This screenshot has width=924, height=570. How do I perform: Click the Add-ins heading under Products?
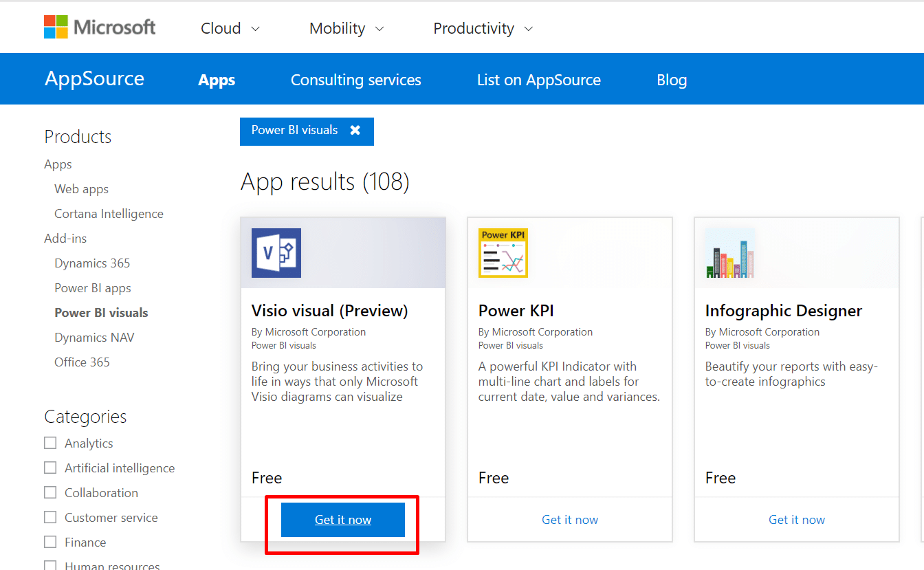(x=65, y=239)
